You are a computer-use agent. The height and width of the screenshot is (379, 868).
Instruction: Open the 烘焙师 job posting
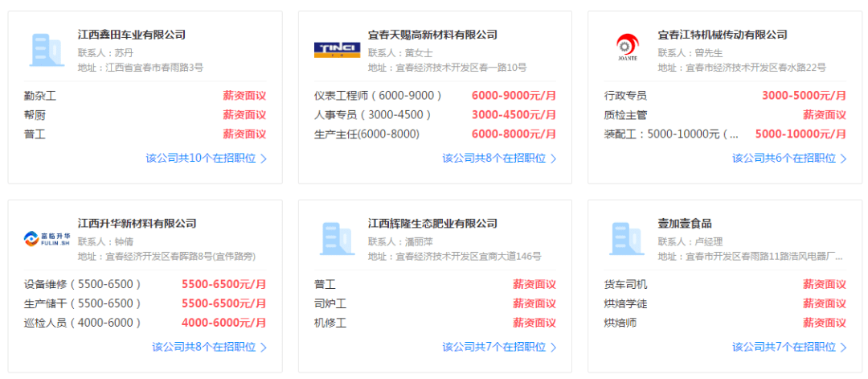[620, 323]
